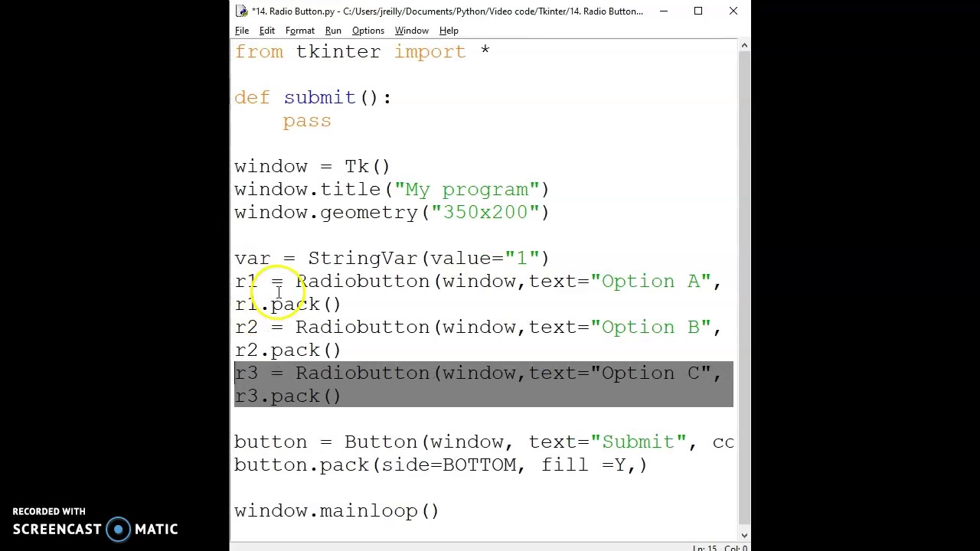Viewport: 980px width, 551px height.
Task: Click the vertical scrollbar thumb
Action: point(743,290)
